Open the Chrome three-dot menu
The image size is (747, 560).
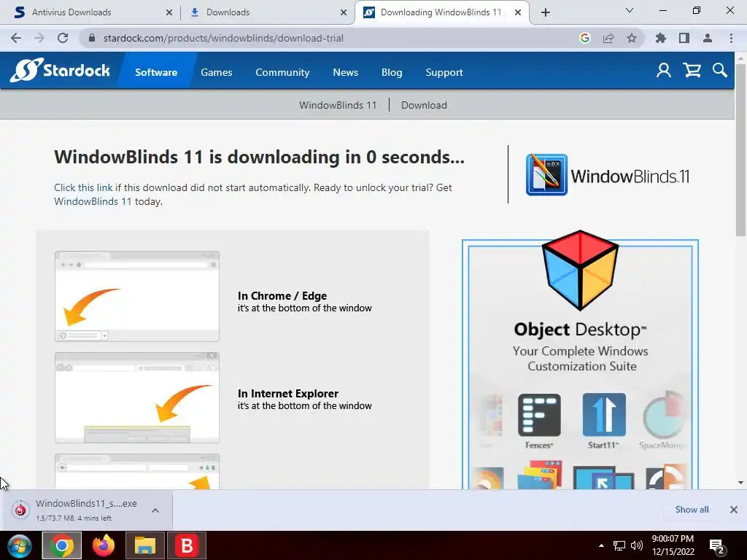point(731,38)
